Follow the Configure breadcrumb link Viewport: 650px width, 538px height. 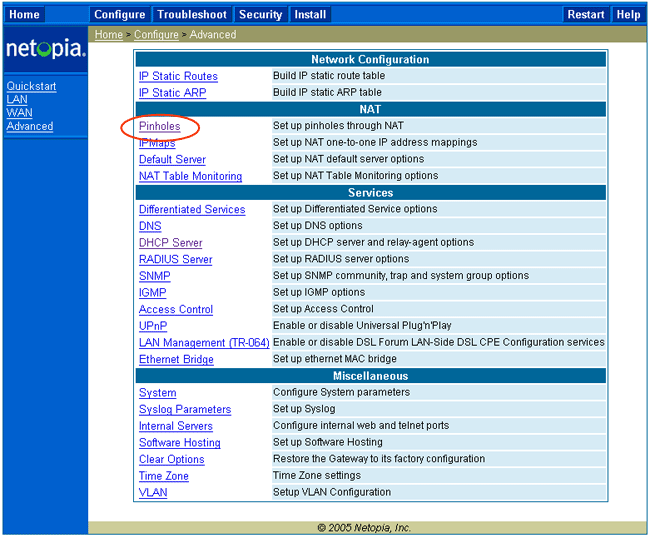(x=156, y=35)
